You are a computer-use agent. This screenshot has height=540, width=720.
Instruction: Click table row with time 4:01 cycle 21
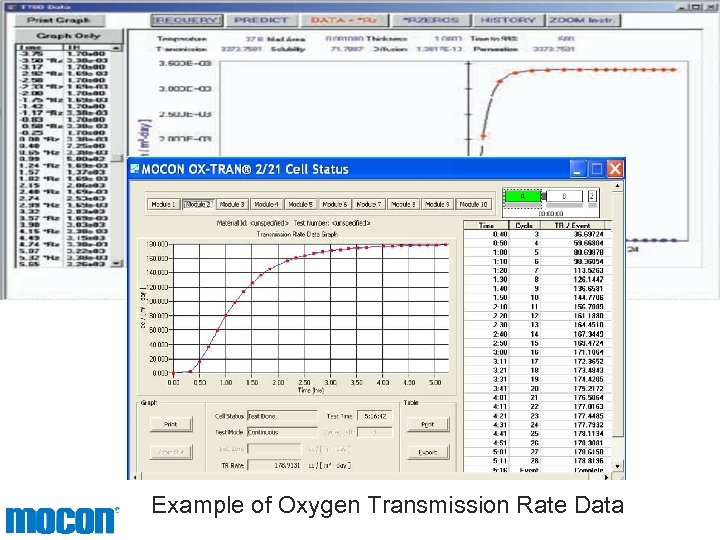coord(537,398)
